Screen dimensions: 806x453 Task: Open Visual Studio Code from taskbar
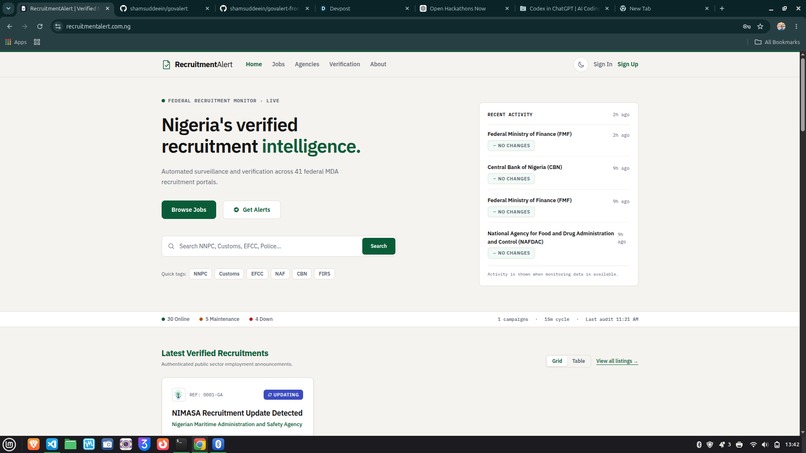click(x=52, y=444)
